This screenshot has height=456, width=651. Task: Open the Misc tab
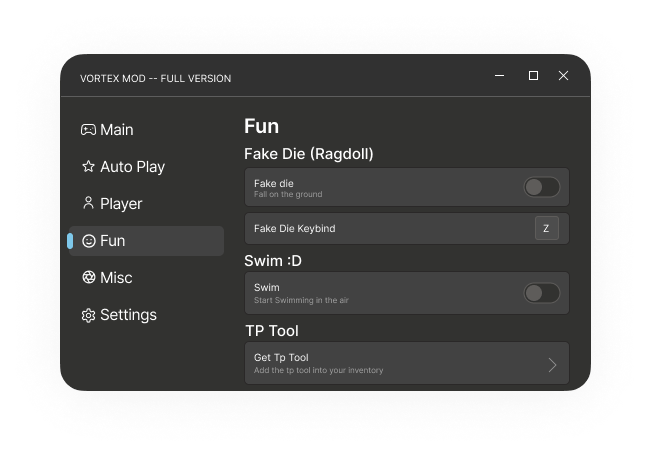click(116, 278)
